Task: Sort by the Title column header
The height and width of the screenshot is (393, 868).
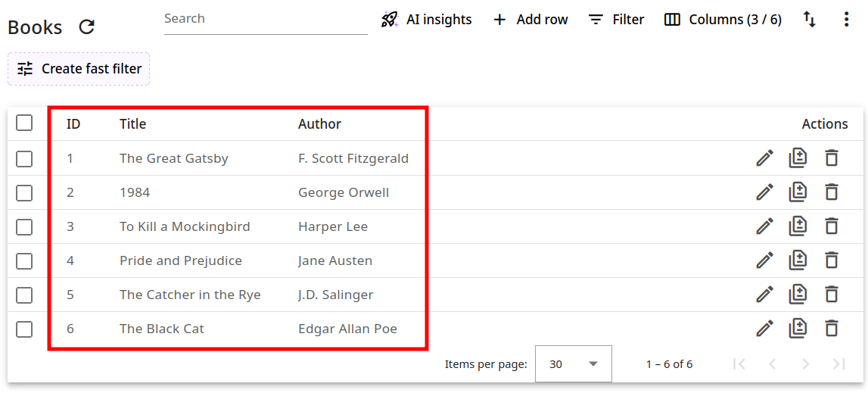Action: tap(132, 124)
